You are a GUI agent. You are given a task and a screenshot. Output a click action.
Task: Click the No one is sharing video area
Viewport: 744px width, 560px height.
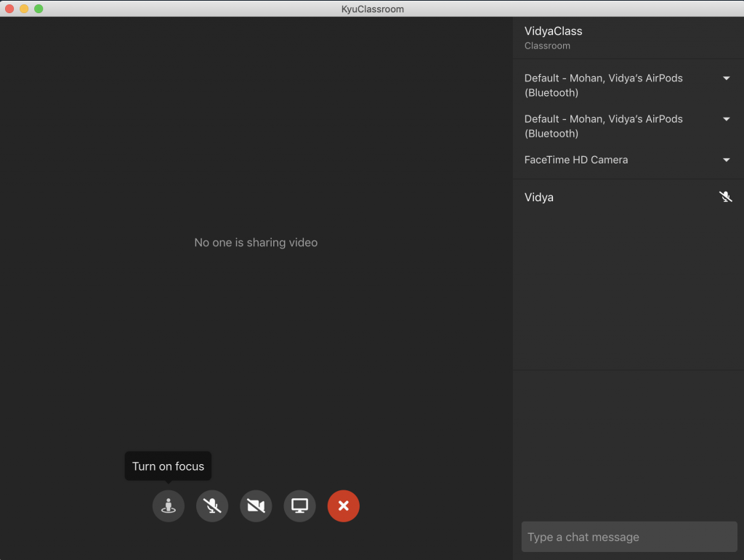click(256, 243)
